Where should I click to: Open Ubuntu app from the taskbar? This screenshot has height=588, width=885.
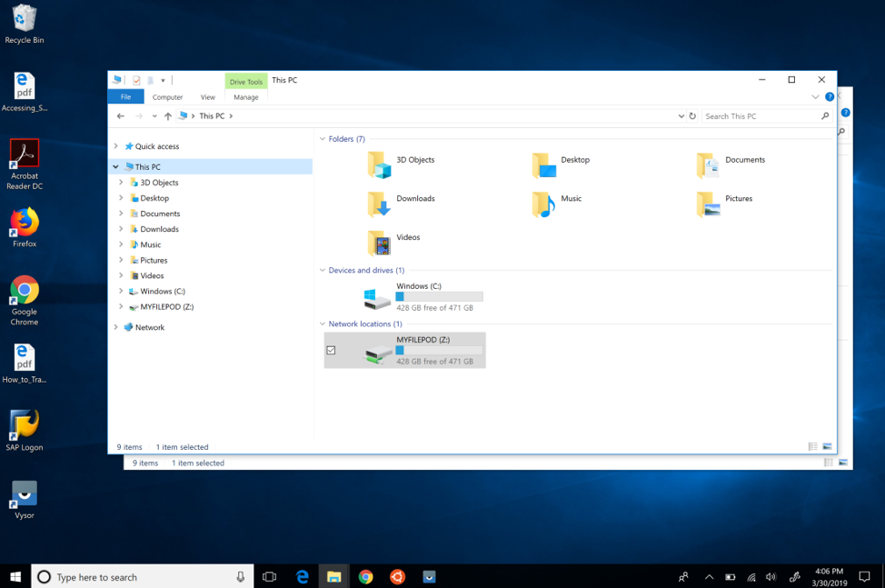pos(397,577)
